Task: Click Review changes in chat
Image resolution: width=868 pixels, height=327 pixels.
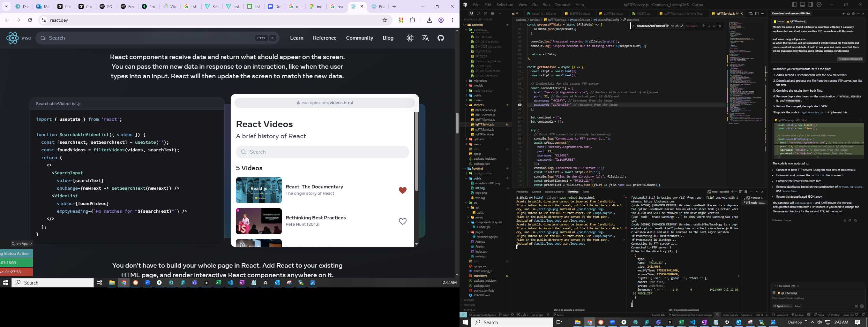Action: (782, 220)
